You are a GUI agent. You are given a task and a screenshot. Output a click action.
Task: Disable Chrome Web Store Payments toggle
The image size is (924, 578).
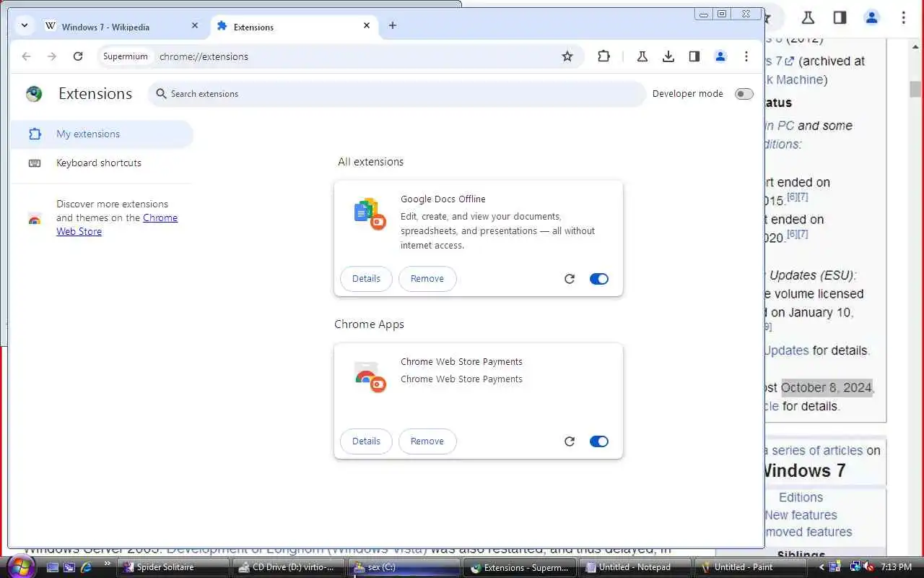point(599,441)
